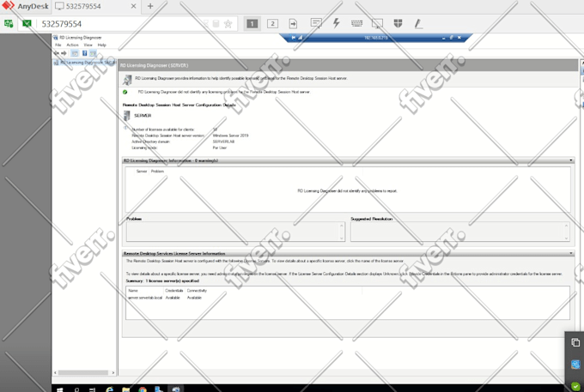Sort by the Problem column header
This screenshot has width=584, height=392.
coord(157,171)
